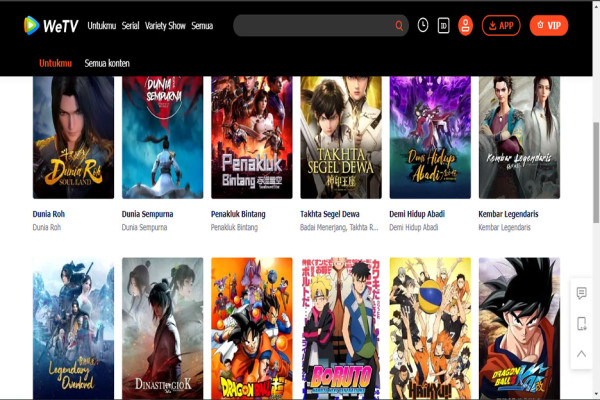Image resolution: width=600 pixels, height=400 pixels.
Task: Open Kembar Legendaris poster thumbnail
Action: tap(519, 137)
